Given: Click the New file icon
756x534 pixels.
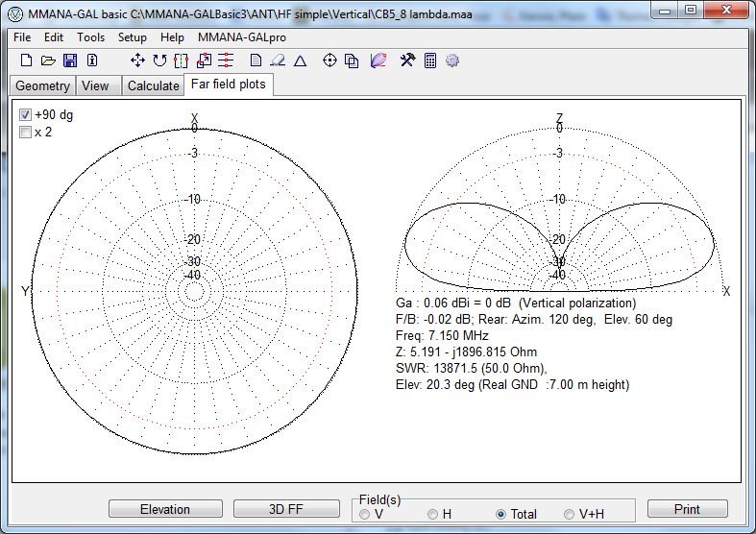Looking at the screenshot, I should 27,61.
